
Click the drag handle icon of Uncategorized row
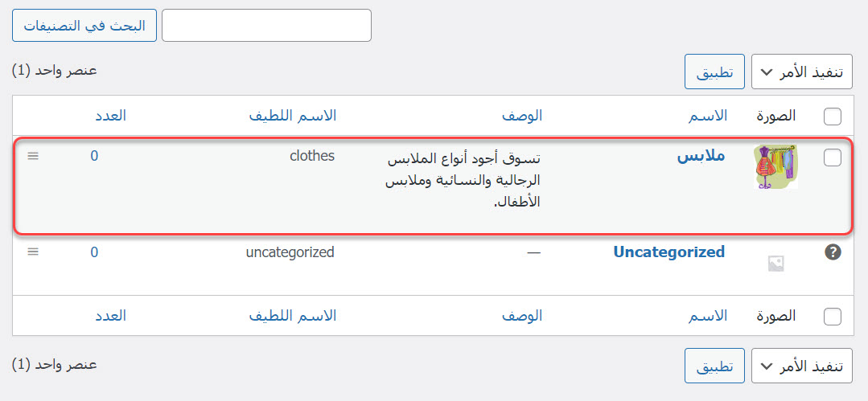33,252
